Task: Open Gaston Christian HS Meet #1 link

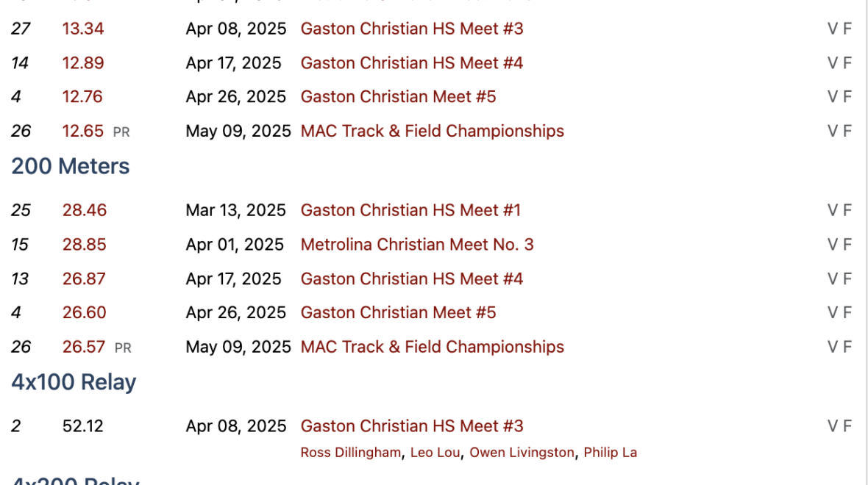Action: click(x=410, y=210)
